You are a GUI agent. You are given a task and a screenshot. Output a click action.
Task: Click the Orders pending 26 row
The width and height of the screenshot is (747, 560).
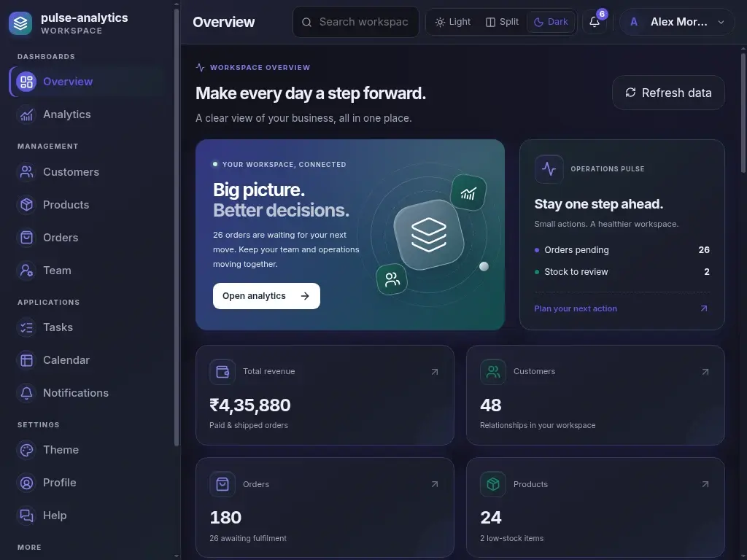622,250
